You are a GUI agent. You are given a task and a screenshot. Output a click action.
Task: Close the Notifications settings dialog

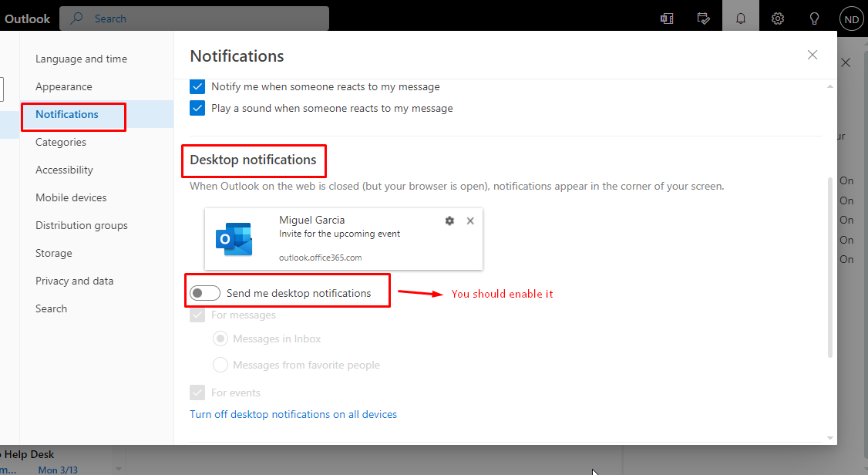(812, 55)
